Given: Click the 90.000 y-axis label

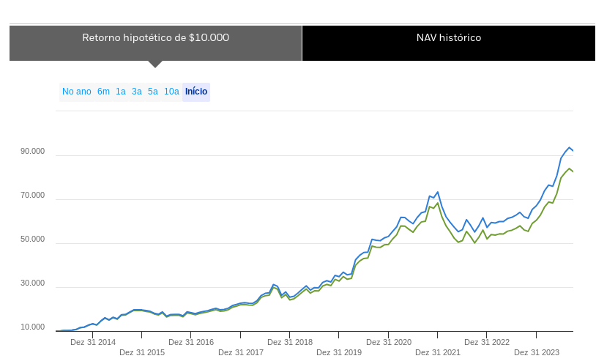Looking at the screenshot, I should 33,152.
